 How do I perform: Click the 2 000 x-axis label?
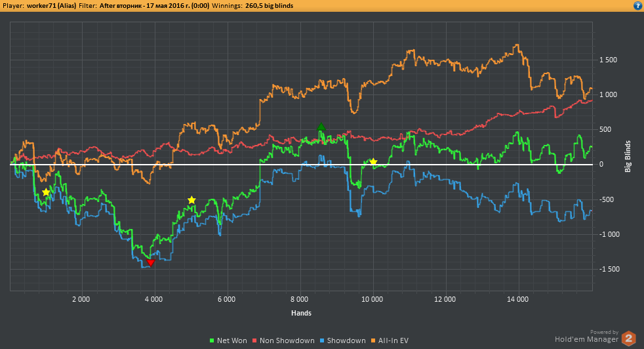click(81, 299)
